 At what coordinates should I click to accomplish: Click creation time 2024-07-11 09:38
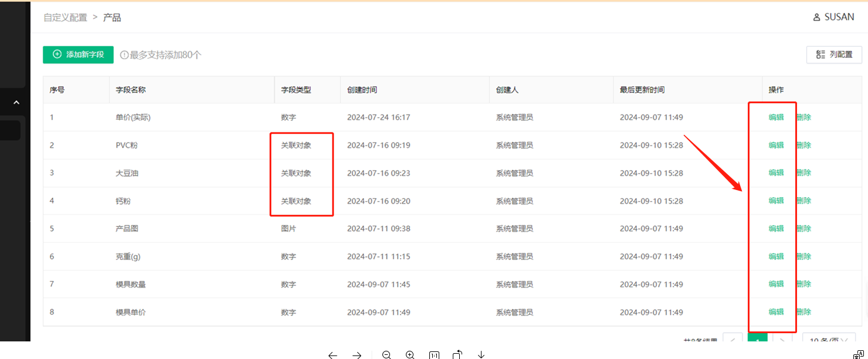coord(378,228)
